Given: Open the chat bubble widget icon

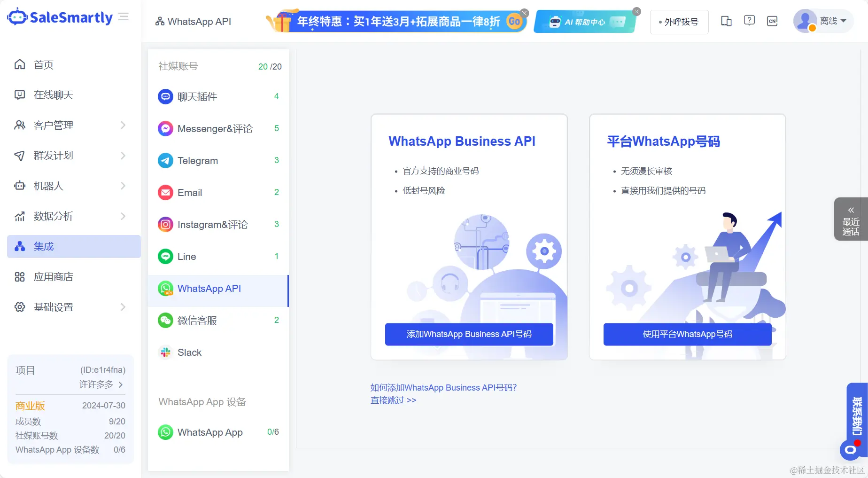Looking at the screenshot, I should point(850,450).
